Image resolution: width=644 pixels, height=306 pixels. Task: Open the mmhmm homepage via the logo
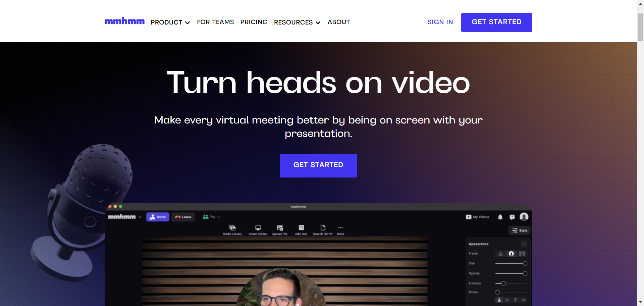coord(124,21)
